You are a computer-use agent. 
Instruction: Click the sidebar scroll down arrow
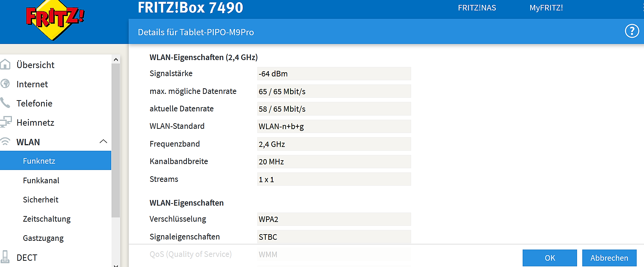[116, 265]
